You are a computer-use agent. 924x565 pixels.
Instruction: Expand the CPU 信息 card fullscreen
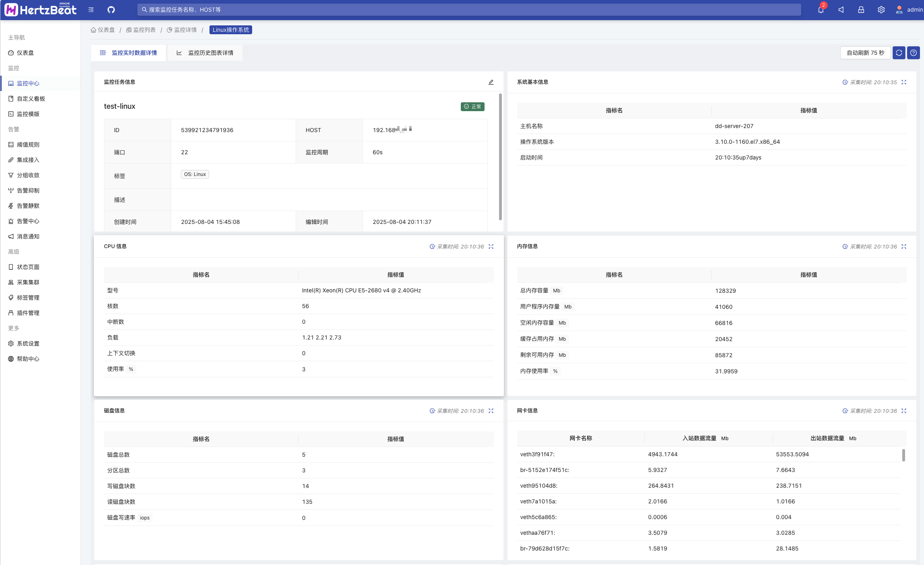491,246
